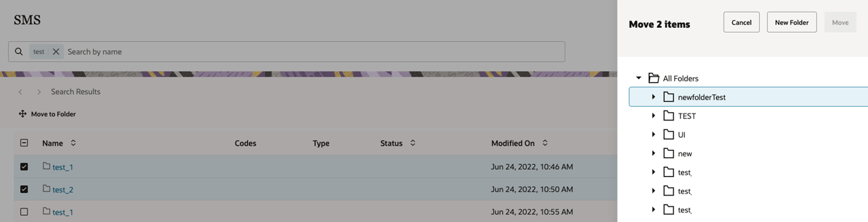Collapse the All Folders tree node
The height and width of the screenshot is (222, 868).
(638, 78)
